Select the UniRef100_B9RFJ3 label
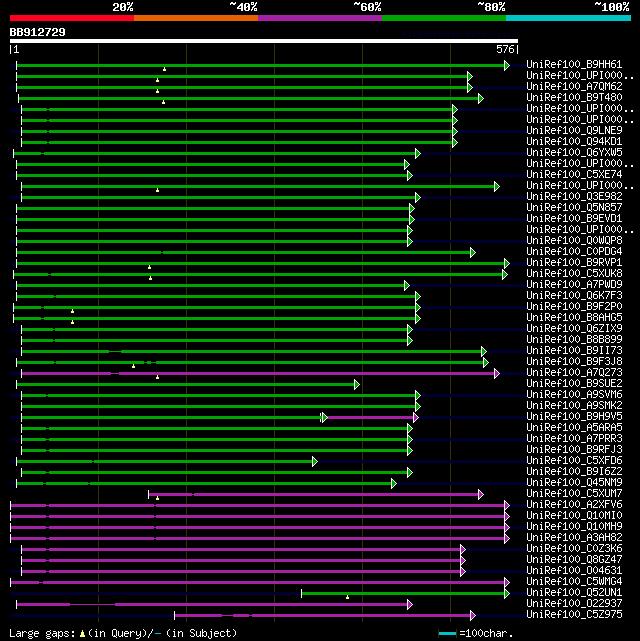The image size is (640, 641). click(x=574, y=449)
